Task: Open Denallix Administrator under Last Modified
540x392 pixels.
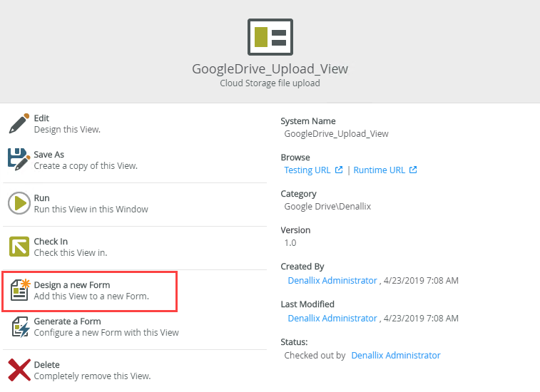Action: (332, 319)
